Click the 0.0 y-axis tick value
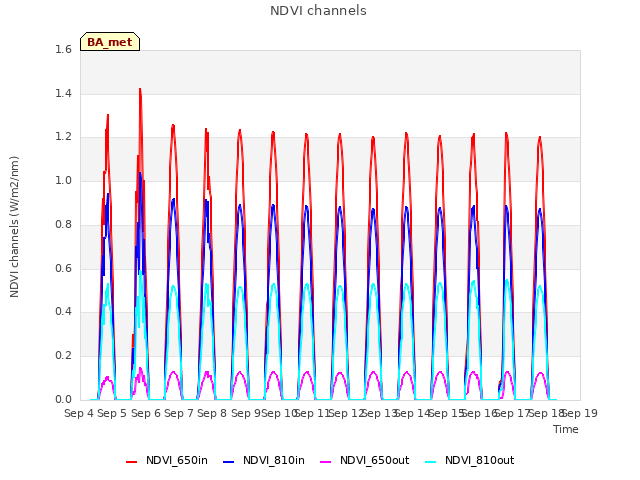640x480 pixels. [63, 399]
